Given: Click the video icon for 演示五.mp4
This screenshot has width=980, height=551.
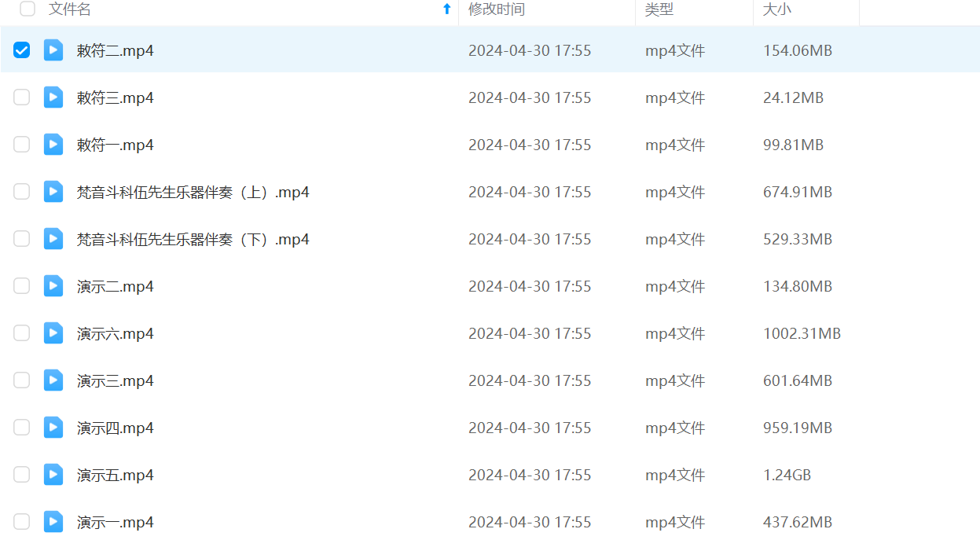Looking at the screenshot, I should click(53, 475).
